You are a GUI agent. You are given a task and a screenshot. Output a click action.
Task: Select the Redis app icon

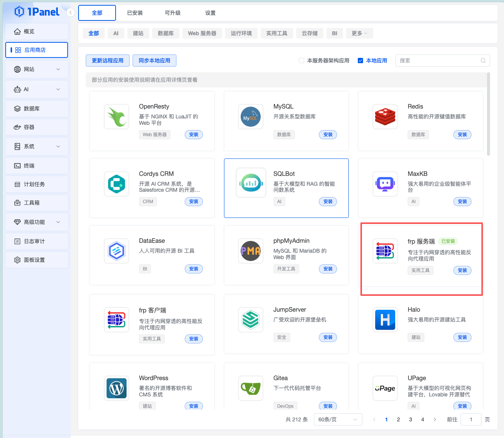(x=385, y=116)
